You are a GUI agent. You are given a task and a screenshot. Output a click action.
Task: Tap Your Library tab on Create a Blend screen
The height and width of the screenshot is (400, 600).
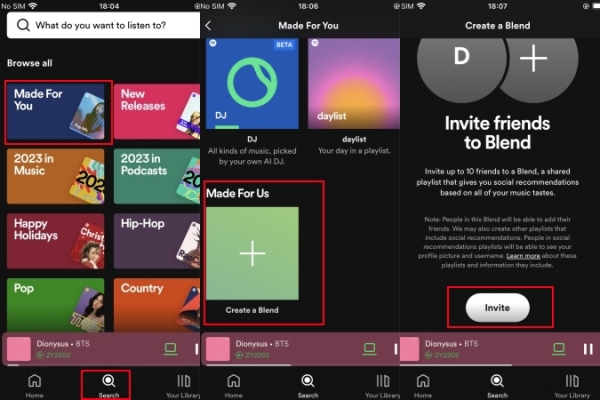(572, 386)
